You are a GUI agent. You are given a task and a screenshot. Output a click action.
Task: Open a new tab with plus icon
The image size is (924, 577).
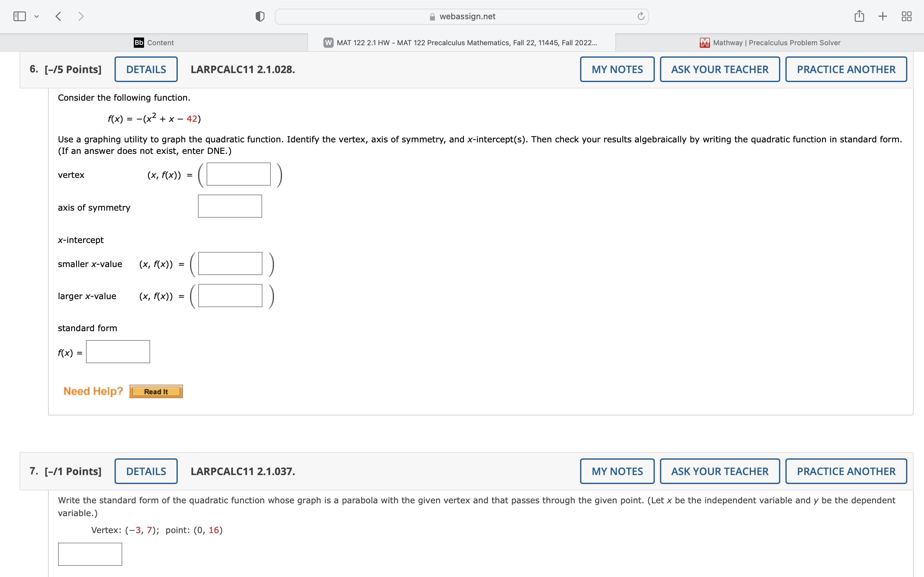883,16
